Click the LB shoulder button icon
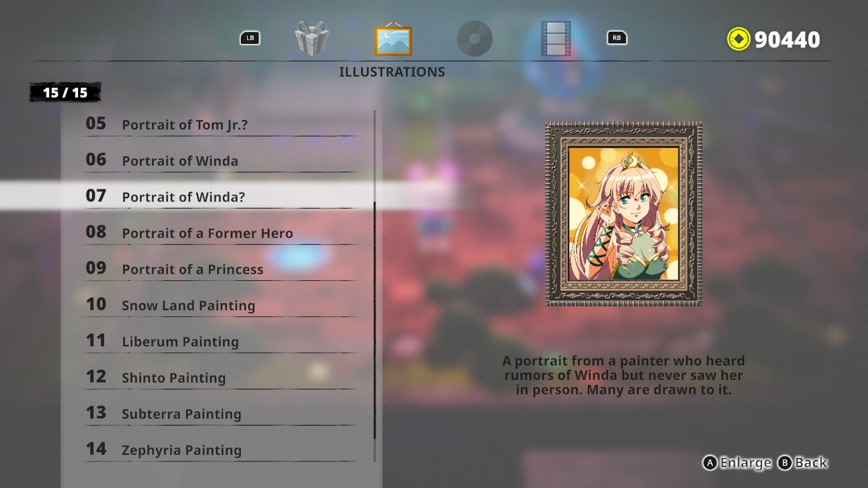Screen dimensions: 868x488 pyautogui.click(x=250, y=38)
